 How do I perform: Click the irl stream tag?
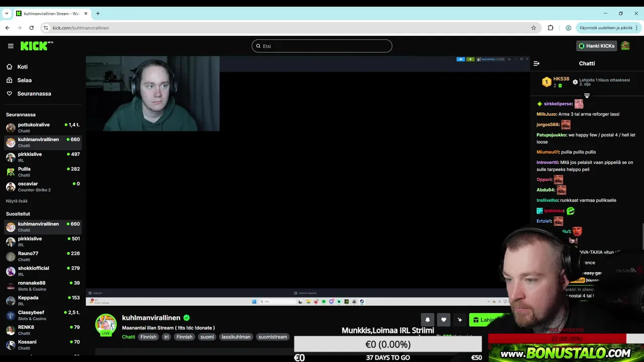coord(166,337)
